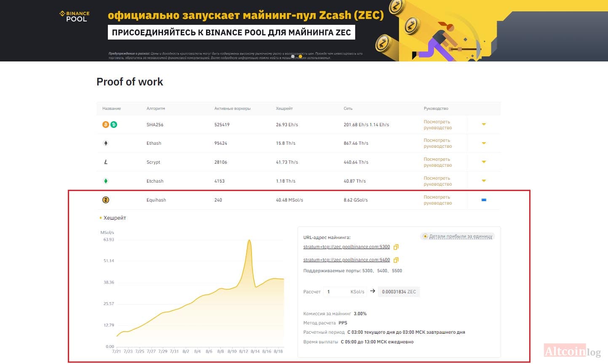Click the Активные воркеры column header

[x=233, y=109]
